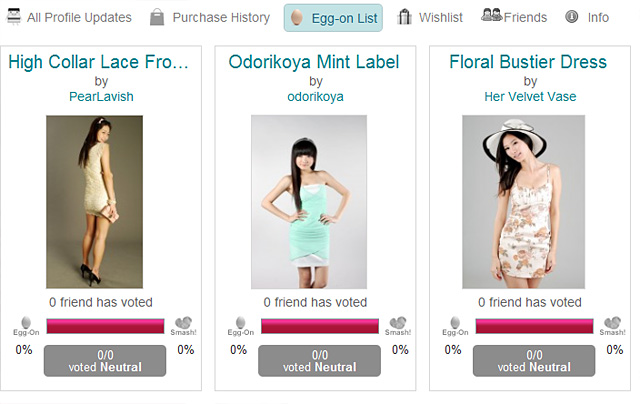
Task: Click the Wishlist gift icon
Action: pyautogui.click(x=404, y=17)
